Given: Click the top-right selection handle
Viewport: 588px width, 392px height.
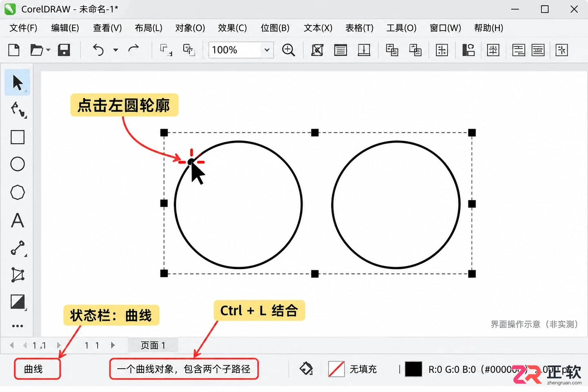Looking at the screenshot, I should coord(472,133).
